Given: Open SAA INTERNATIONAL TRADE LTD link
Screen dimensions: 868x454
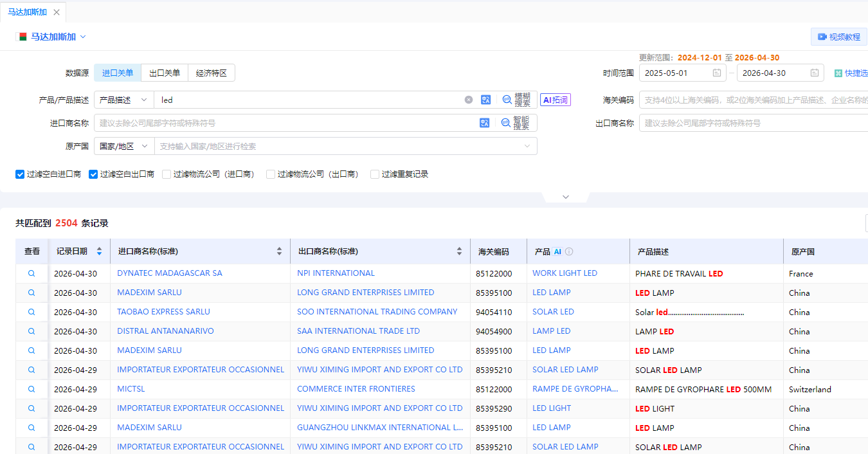Looking at the screenshot, I should [x=358, y=331].
